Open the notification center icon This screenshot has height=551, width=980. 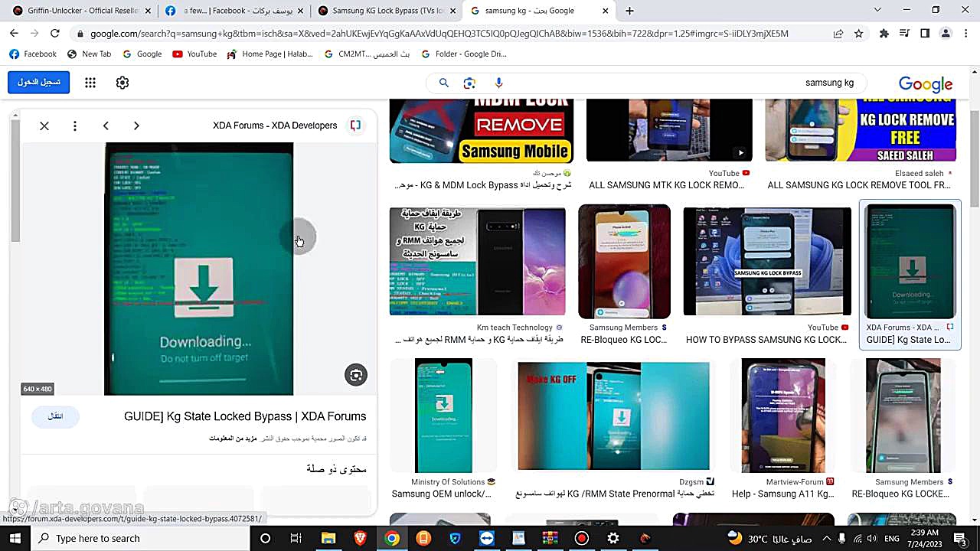959,538
